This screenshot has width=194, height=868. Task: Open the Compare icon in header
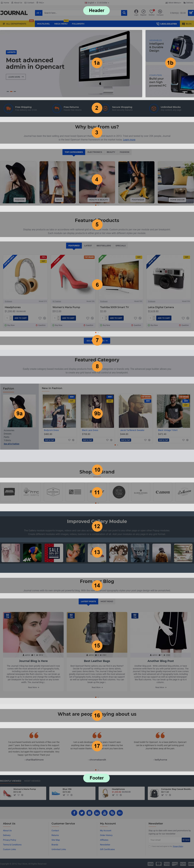pos(160,11)
